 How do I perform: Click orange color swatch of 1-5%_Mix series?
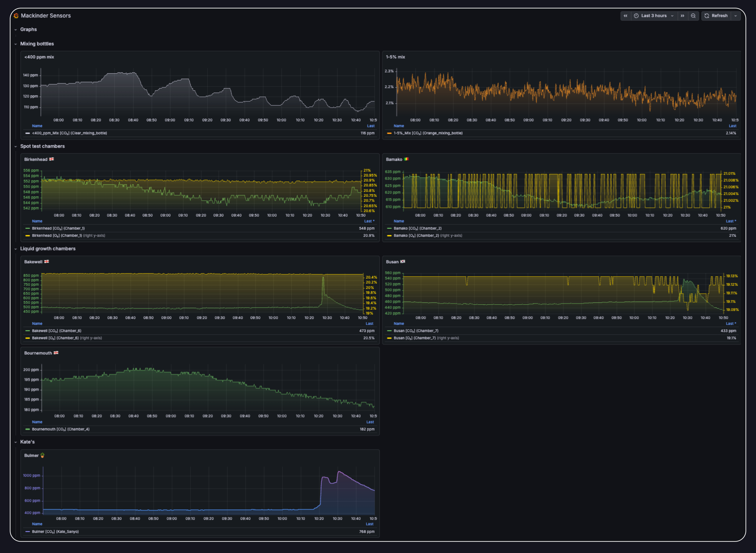coord(389,133)
